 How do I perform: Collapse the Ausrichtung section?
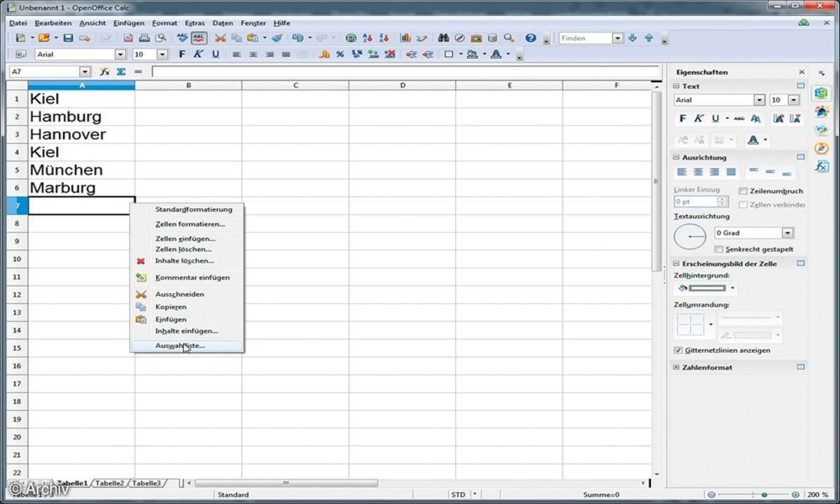[676, 157]
